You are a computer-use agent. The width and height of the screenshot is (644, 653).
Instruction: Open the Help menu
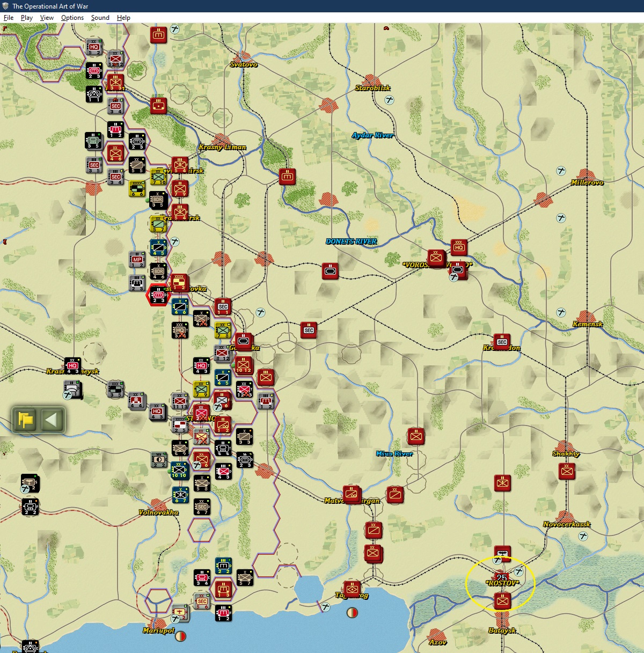pos(123,18)
